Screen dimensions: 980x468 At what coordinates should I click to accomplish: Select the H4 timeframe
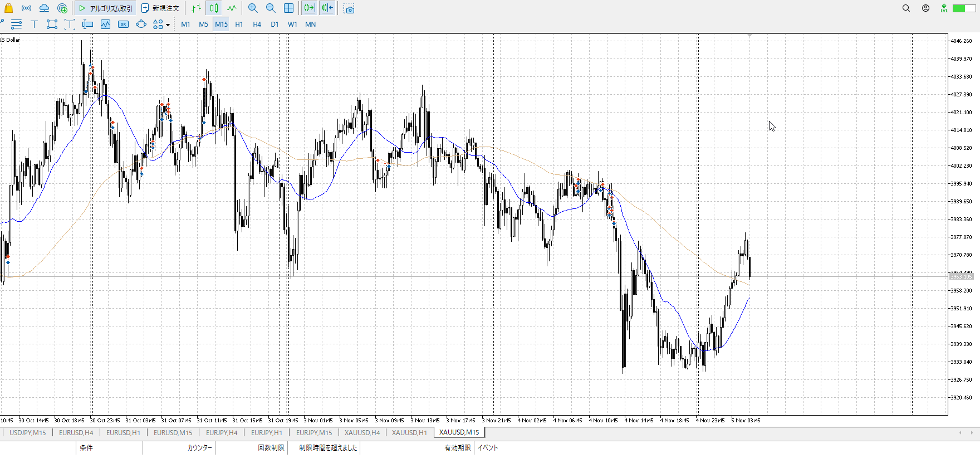coord(257,24)
